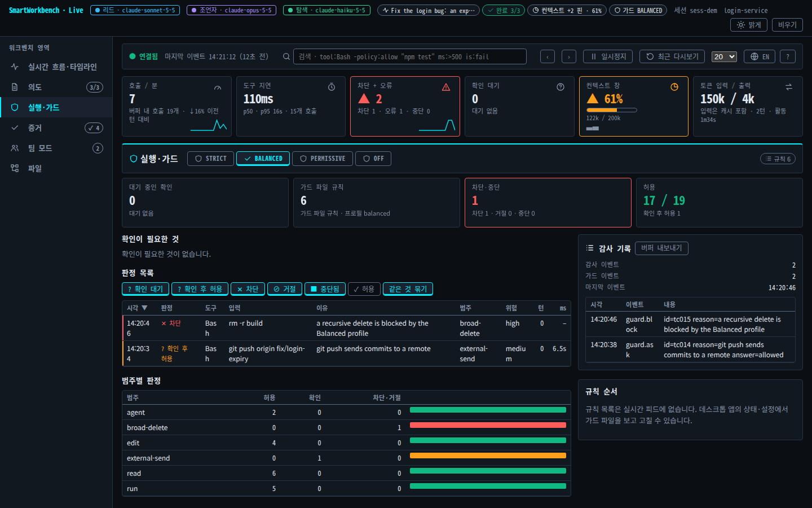Click the gauge icon in 호출 / 분 card
812x508 pixels.
coord(218,87)
